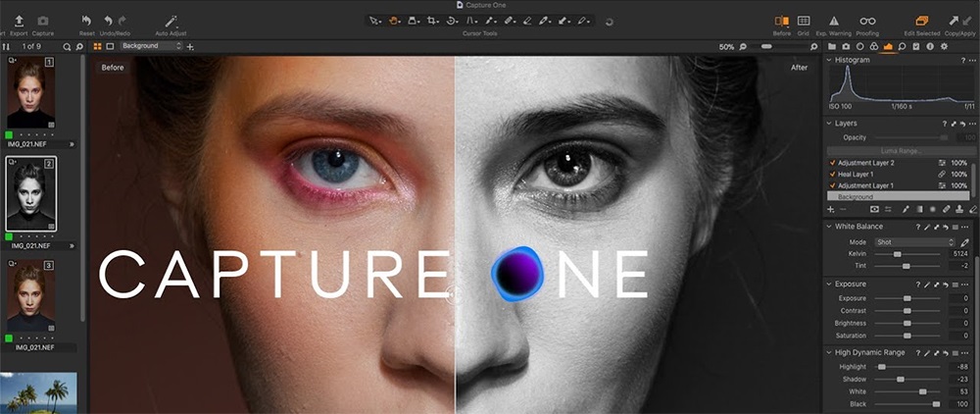The height and width of the screenshot is (414, 980).
Task: Open the Capture camera tool tab
Action: (846, 46)
